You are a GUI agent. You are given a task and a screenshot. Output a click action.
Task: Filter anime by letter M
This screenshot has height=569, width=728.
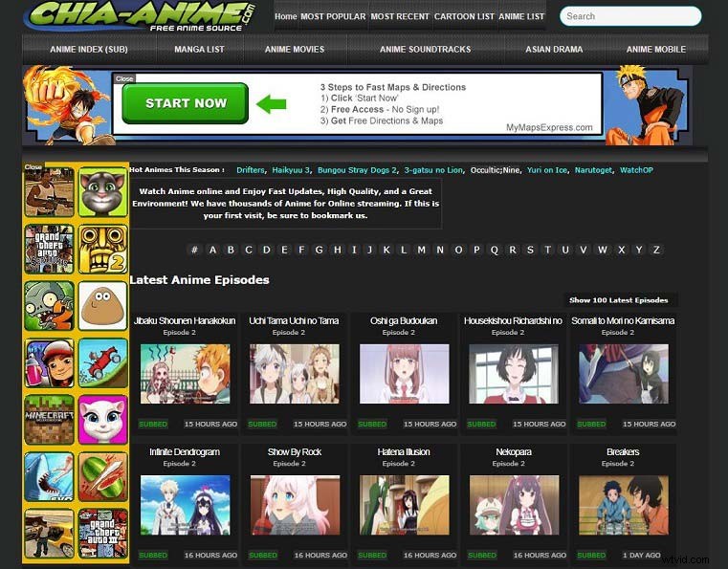(422, 250)
